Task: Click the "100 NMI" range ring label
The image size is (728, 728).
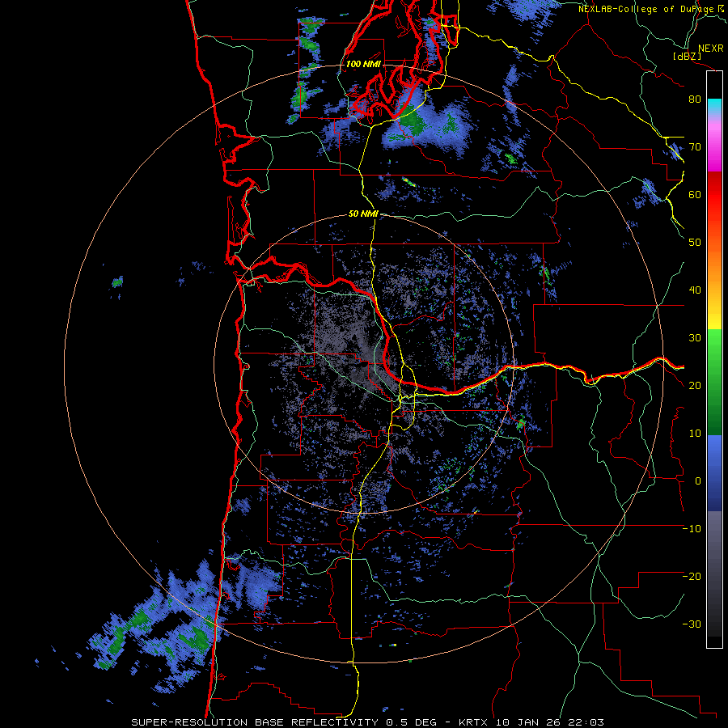Action: point(363,64)
